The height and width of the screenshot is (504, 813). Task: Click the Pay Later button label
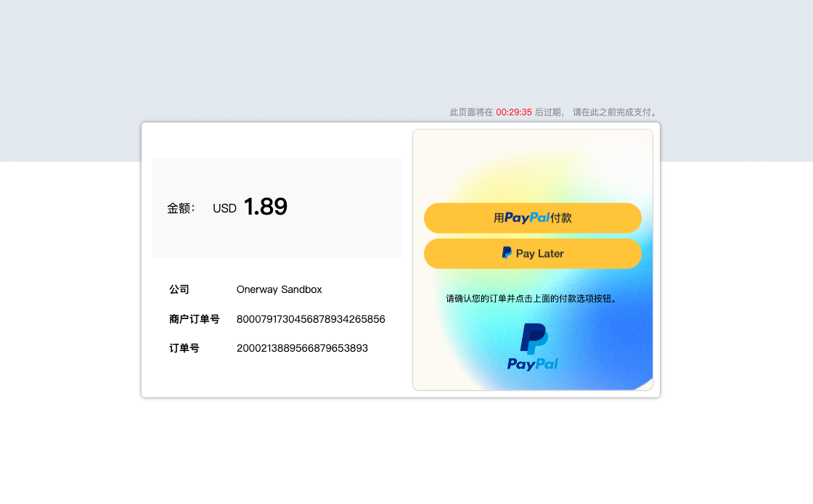coord(539,254)
